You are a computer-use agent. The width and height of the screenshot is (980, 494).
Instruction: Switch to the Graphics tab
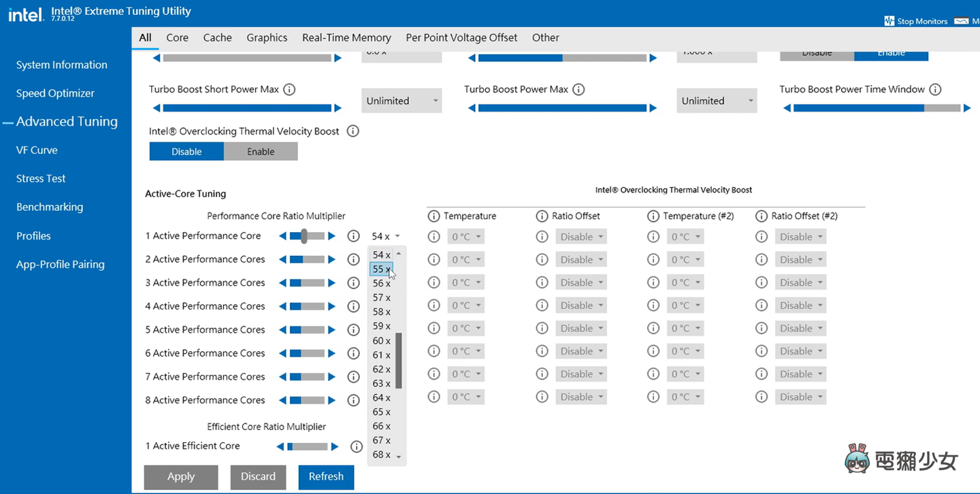click(267, 37)
